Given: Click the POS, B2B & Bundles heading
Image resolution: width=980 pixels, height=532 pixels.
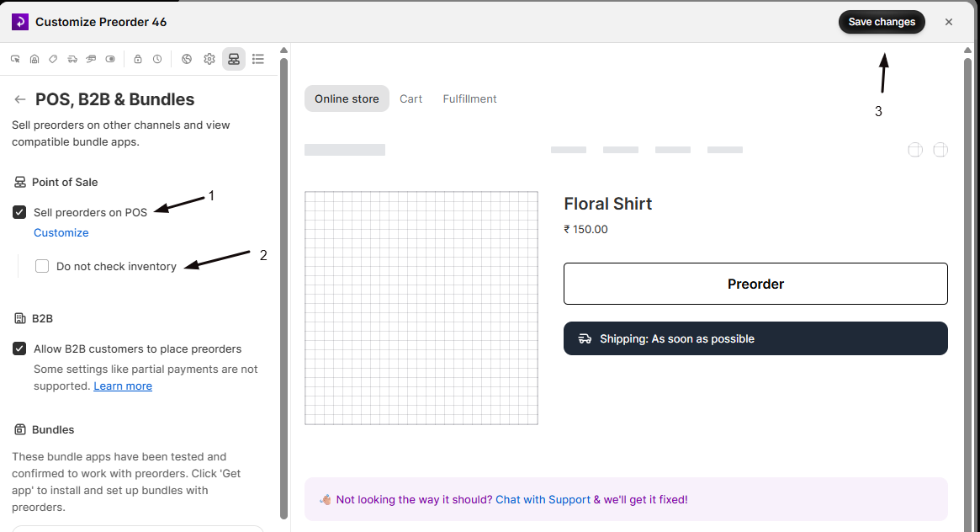Looking at the screenshot, I should 115,99.
